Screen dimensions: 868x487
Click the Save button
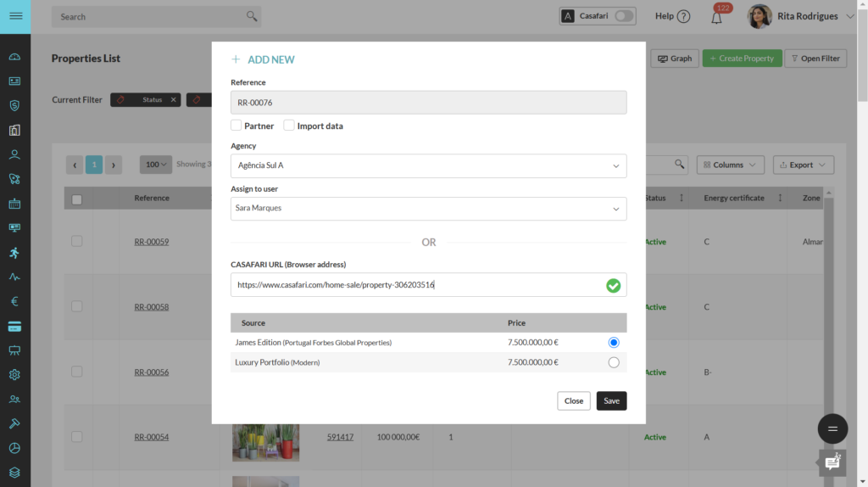(x=611, y=400)
